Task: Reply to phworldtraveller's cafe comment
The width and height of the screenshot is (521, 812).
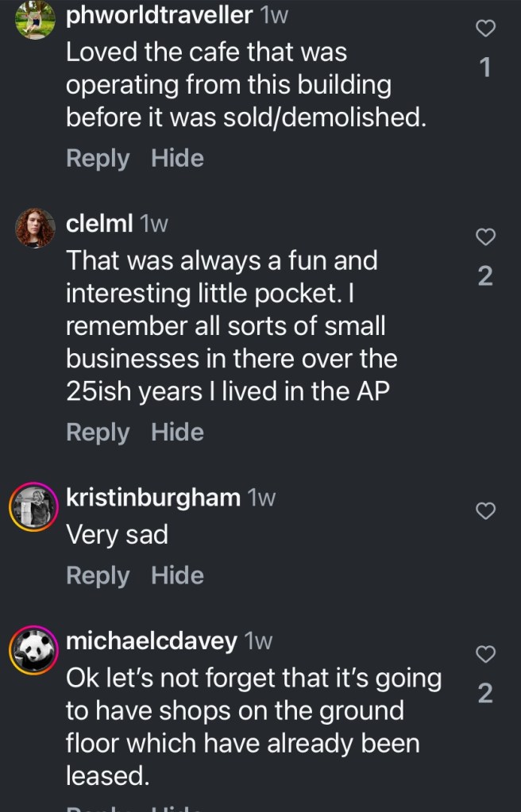Action: [97, 159]
